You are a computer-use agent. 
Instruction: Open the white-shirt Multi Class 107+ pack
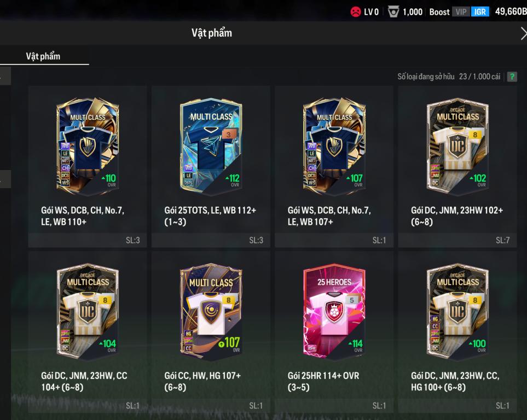(211, 332)
